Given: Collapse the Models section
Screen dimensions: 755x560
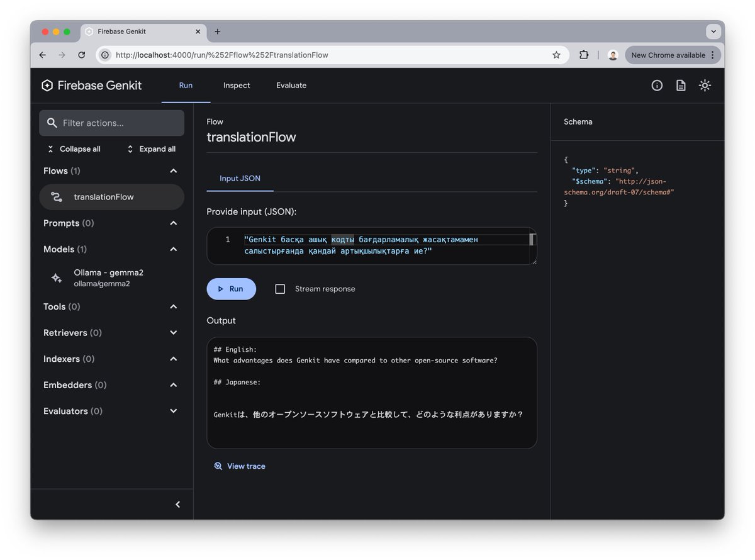Looking at the screenshot, I should coord(174,249).
